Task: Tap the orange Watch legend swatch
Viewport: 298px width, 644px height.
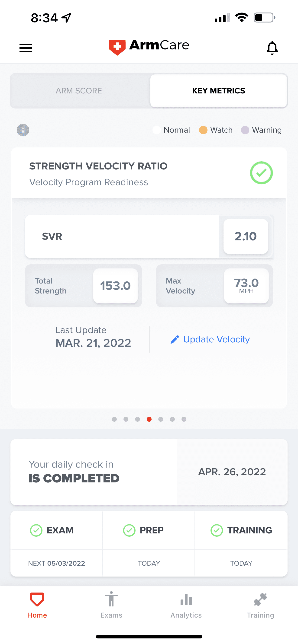Action: pyautogui.click(x=203, y=130)
